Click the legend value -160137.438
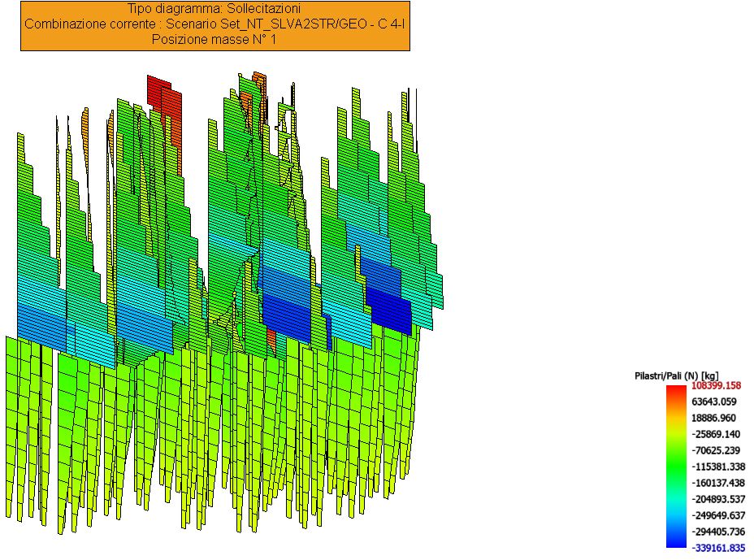Viewport: 754px width, 560px height. (x=718, y=483)
